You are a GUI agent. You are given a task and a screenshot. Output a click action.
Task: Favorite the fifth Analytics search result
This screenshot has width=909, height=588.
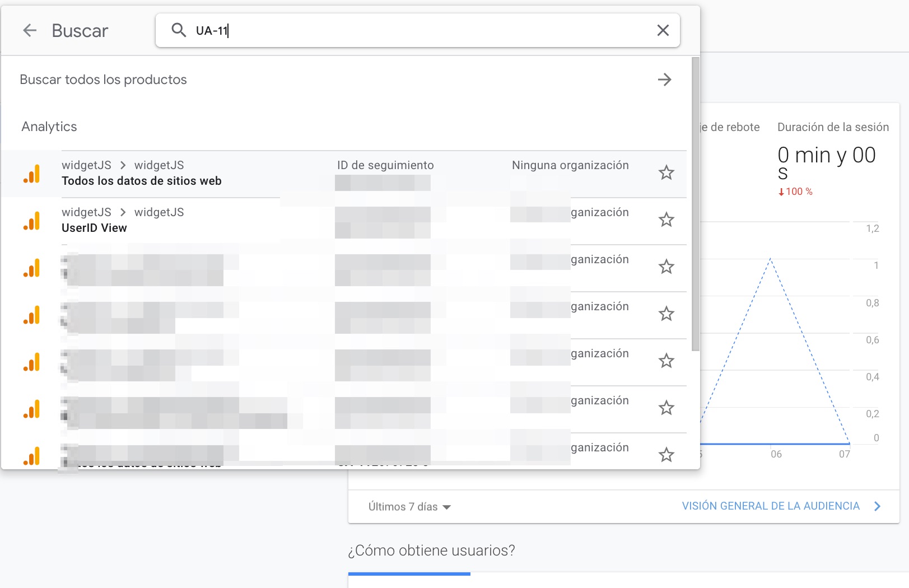pos(666,361)
